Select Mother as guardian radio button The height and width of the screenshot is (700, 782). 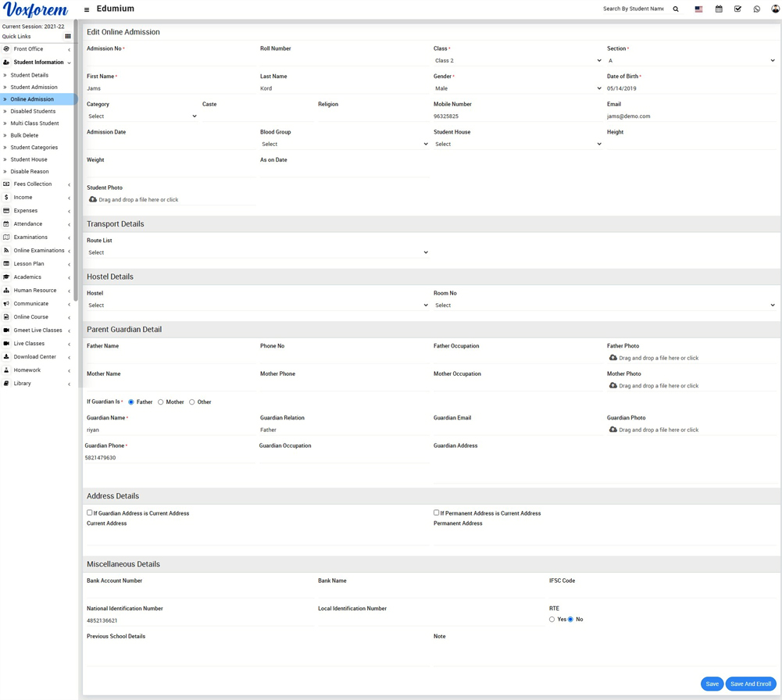point(161,402)
